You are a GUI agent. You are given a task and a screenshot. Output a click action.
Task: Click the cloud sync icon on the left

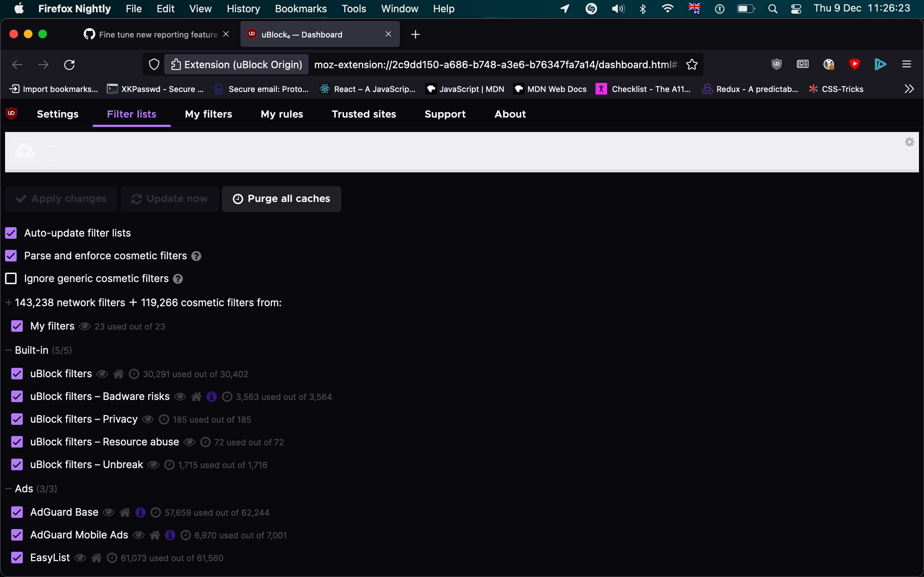tap(25, 151)
